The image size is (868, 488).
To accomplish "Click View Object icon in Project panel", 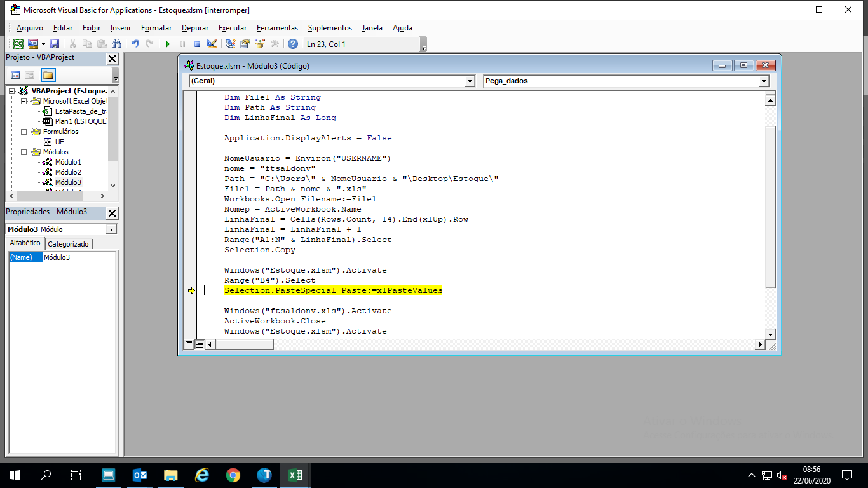I will pos(29,75).
